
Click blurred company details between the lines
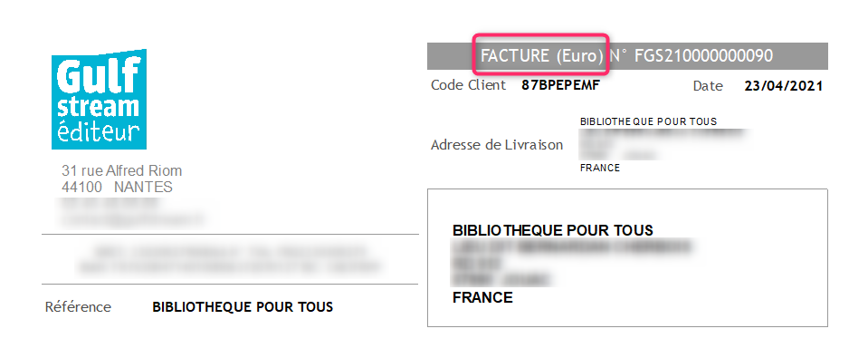(x=230, y=260)
